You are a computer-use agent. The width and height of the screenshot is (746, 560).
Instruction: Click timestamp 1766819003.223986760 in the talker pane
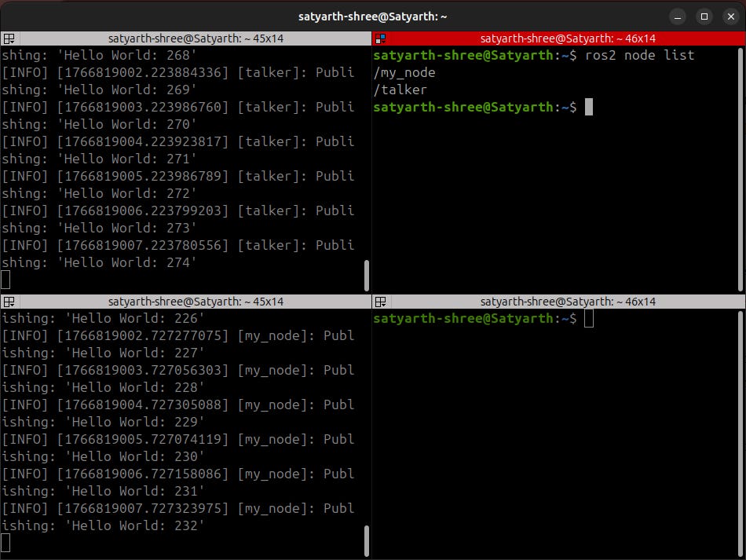143,107
